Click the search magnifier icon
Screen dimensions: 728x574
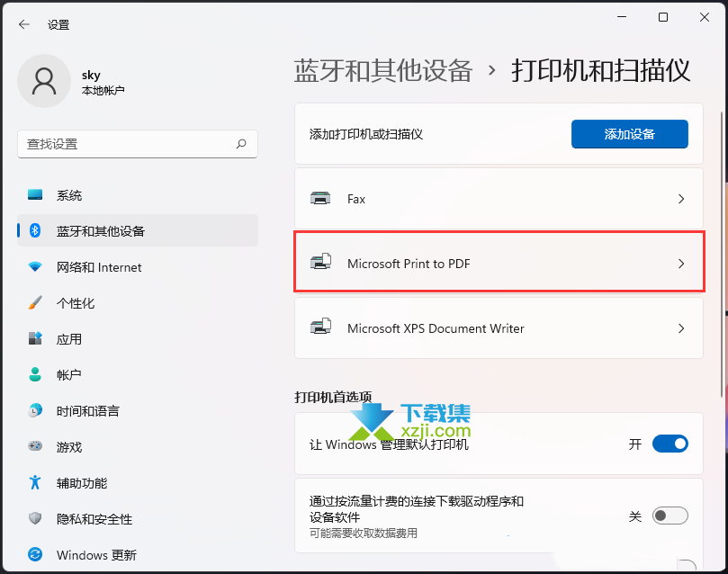coord(241,144)
